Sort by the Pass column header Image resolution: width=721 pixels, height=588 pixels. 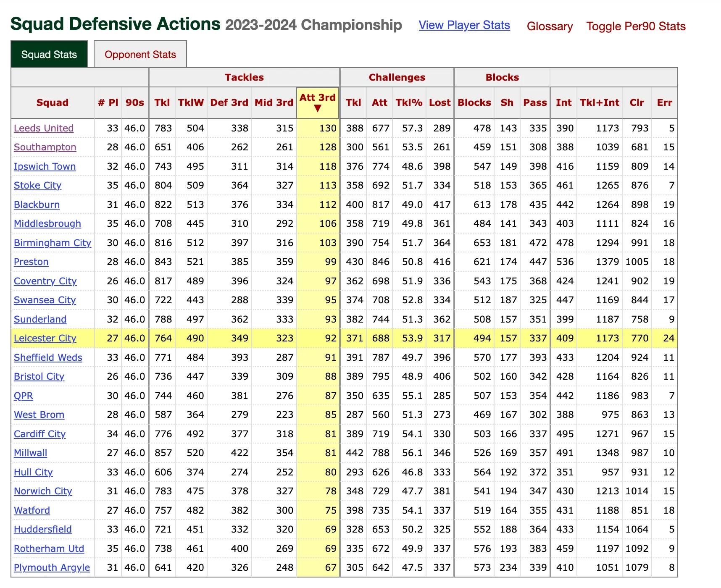pyautogui.click(x=535, y=102)
